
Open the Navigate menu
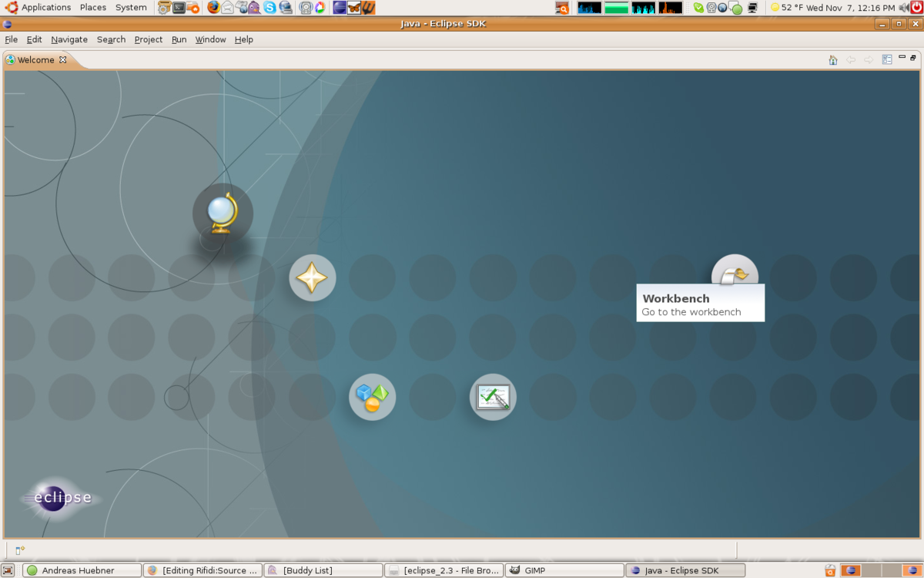click(69, 39)
